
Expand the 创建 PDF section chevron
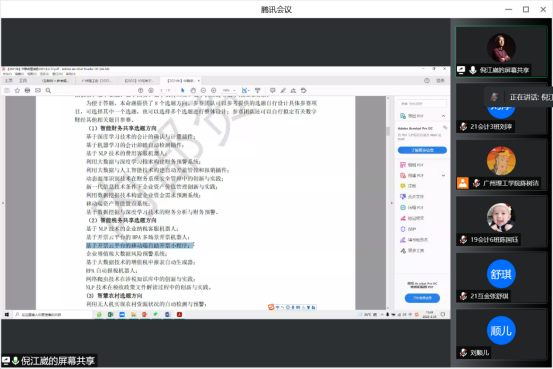(x=443, y=175)
